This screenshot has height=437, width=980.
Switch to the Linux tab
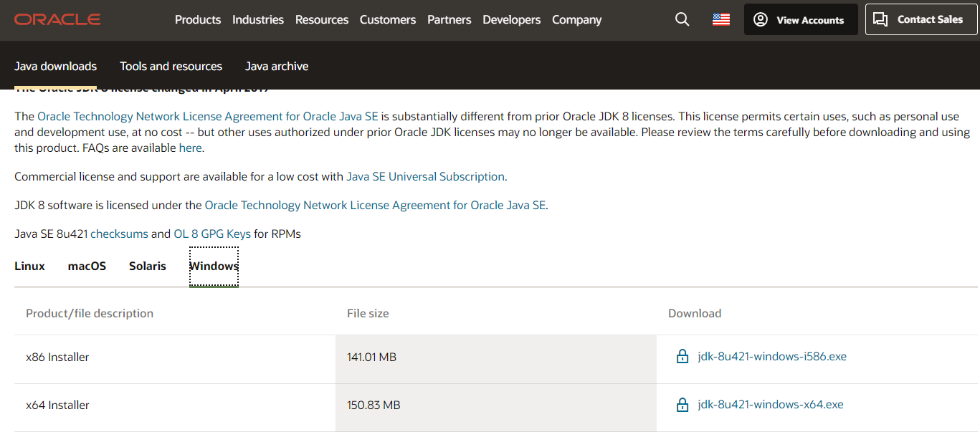click(x=29, y=266)
